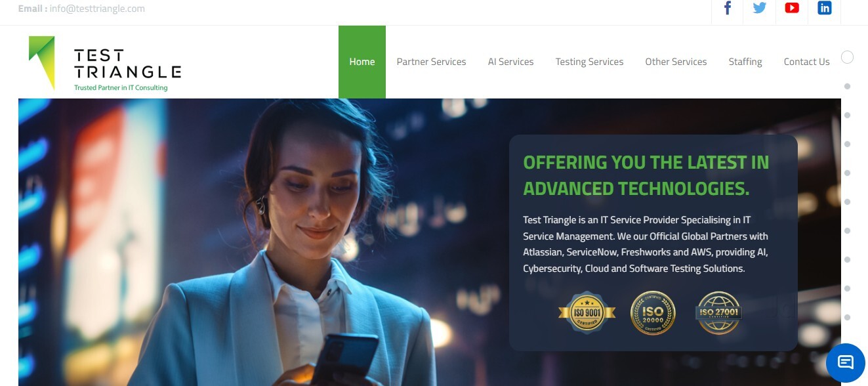Select the last section-navigation dot
Screen dimensions: 868x386
pos(847,317)
